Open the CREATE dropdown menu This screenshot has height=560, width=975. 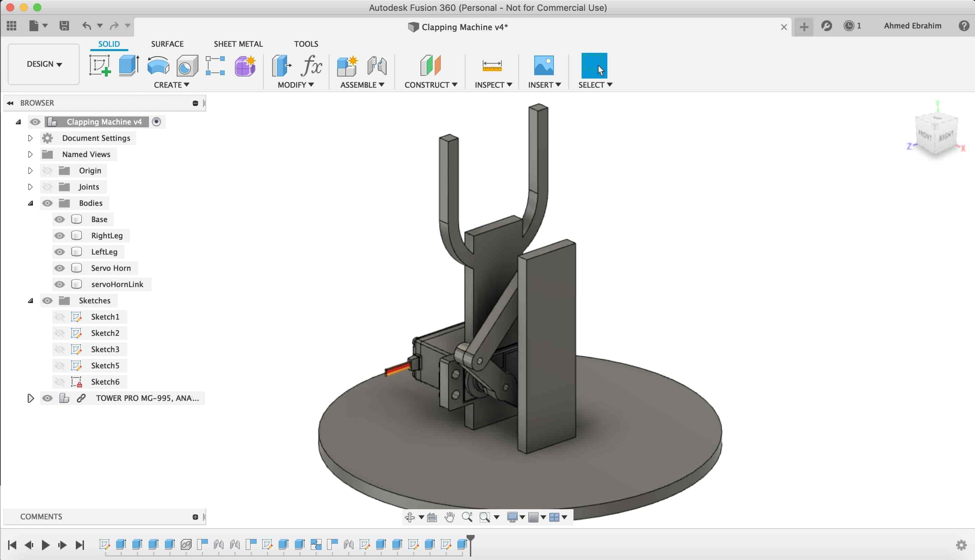click(171, 85)
